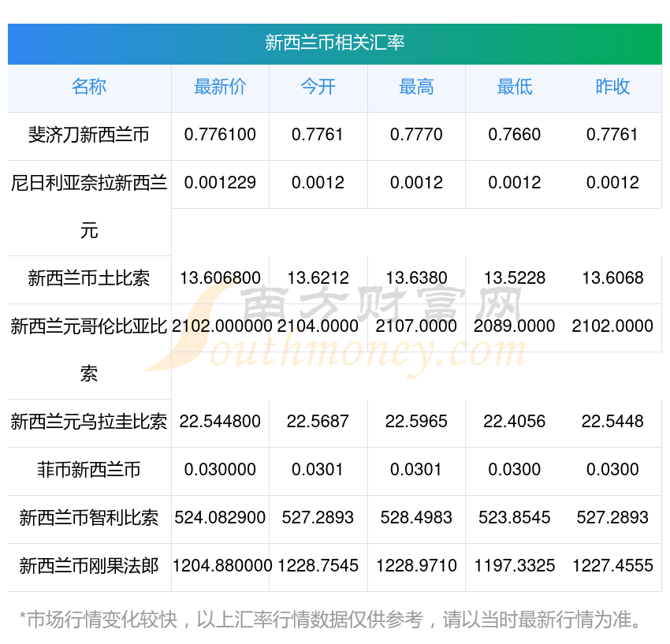Select the 名称 column header
This screenshot has height=644, width=670.
(89, 87)
